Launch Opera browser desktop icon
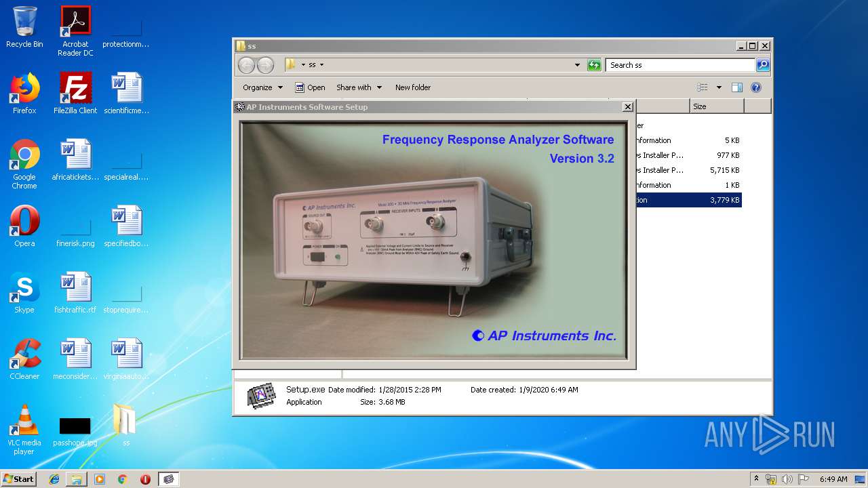868x488 pixels. [x=24, y=226]
